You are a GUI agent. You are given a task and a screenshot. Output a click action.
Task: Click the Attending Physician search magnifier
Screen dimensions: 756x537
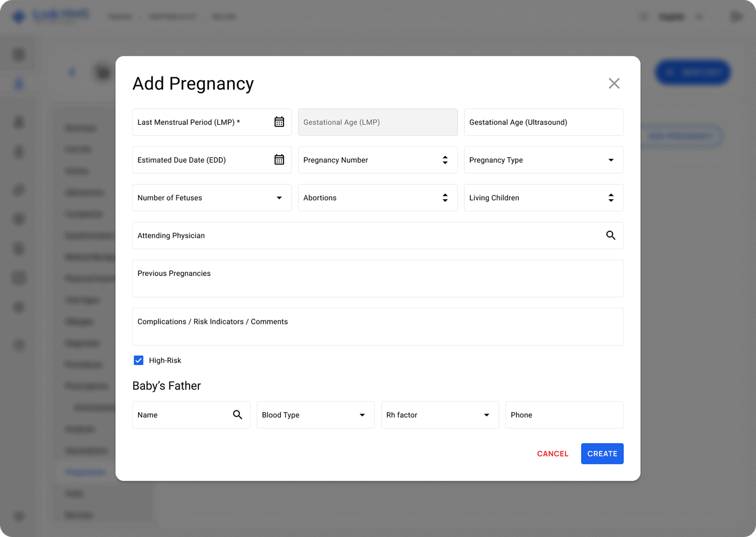611,235
